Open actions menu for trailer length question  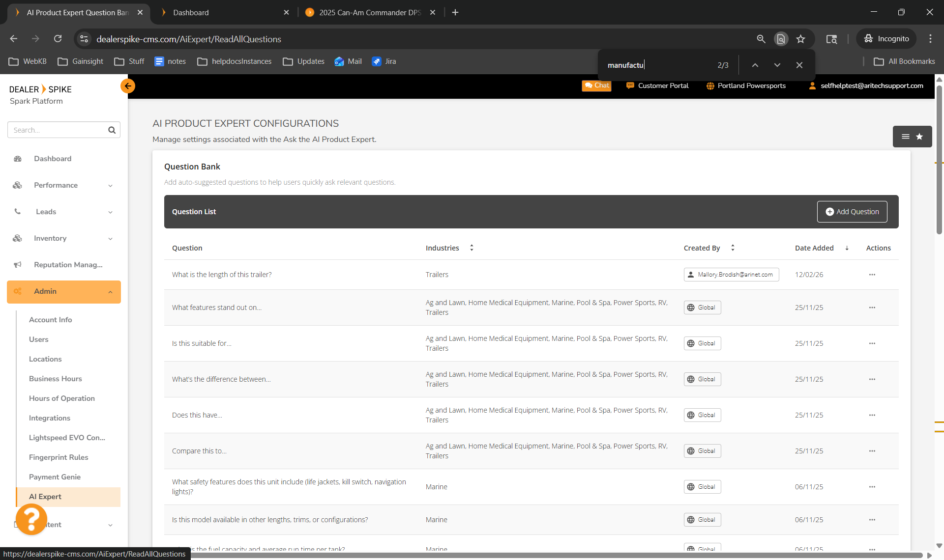pos(872,275)
